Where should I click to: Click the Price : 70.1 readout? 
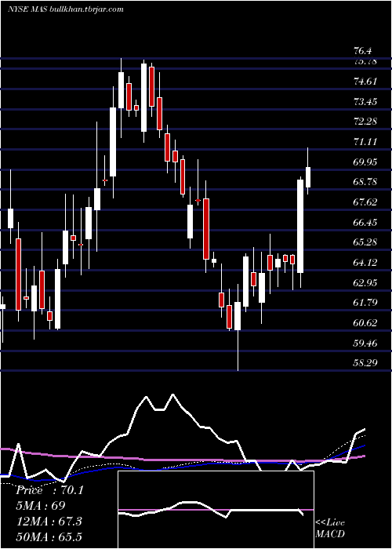click(x=49, y=490)
